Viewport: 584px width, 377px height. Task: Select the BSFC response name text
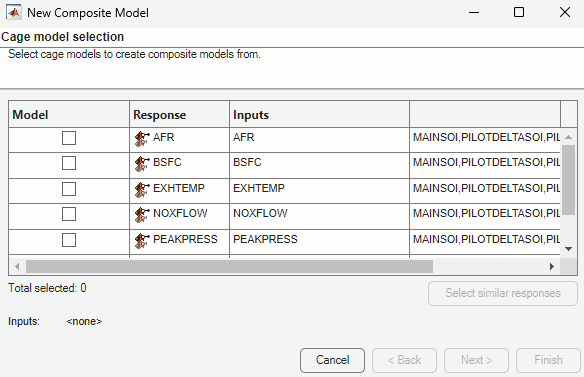click(x=167, y=162)
